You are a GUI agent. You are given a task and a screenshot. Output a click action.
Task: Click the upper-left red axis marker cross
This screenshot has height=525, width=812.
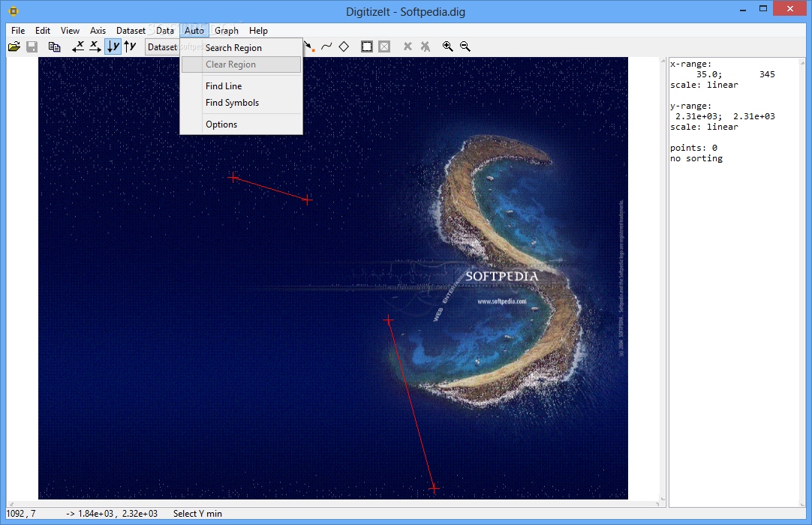pyautogui.click(x=233, y=178)
